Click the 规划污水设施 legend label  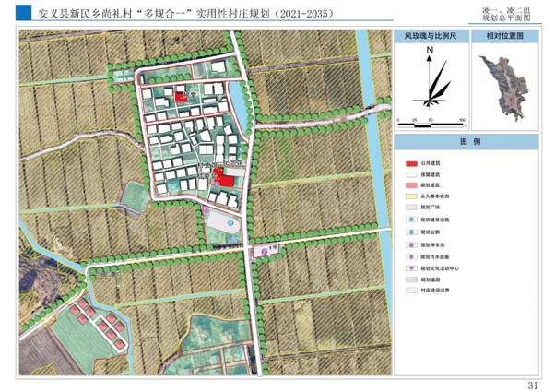coord(435,257)
